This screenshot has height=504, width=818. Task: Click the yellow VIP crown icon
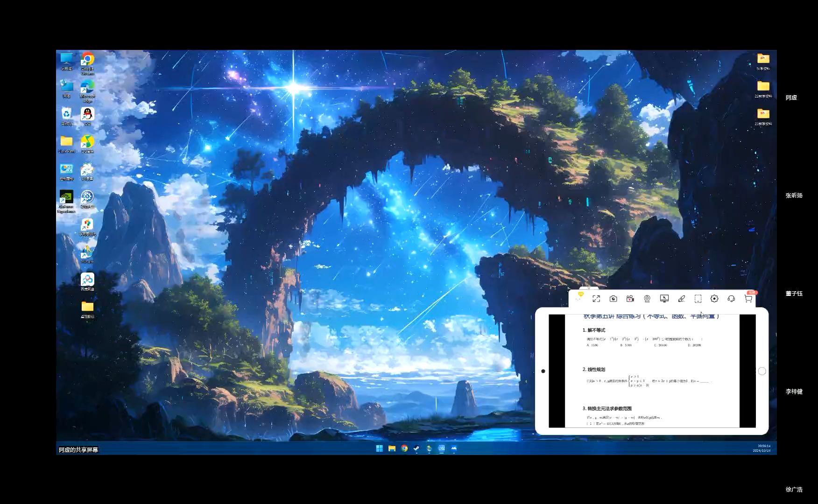[580, 294]
